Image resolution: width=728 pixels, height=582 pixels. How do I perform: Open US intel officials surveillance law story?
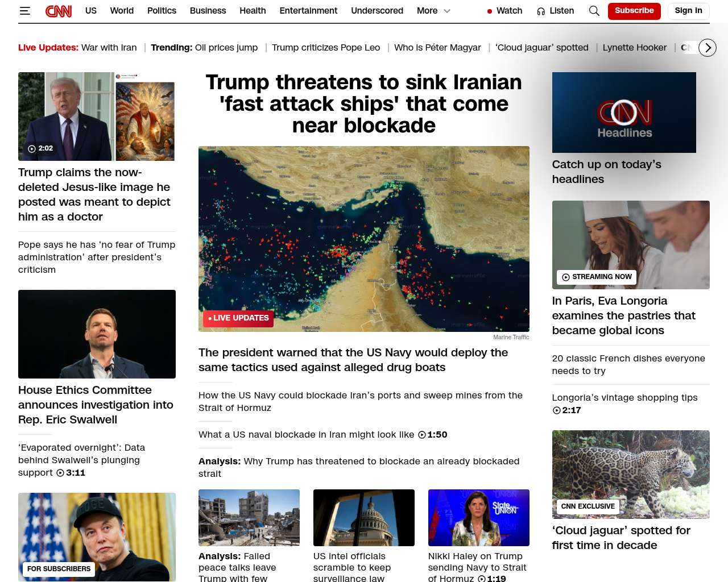pos(352,567)
